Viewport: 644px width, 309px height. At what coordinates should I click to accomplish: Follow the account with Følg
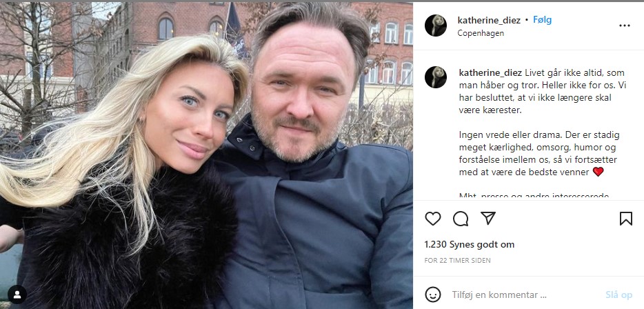[x=542, y=20]
